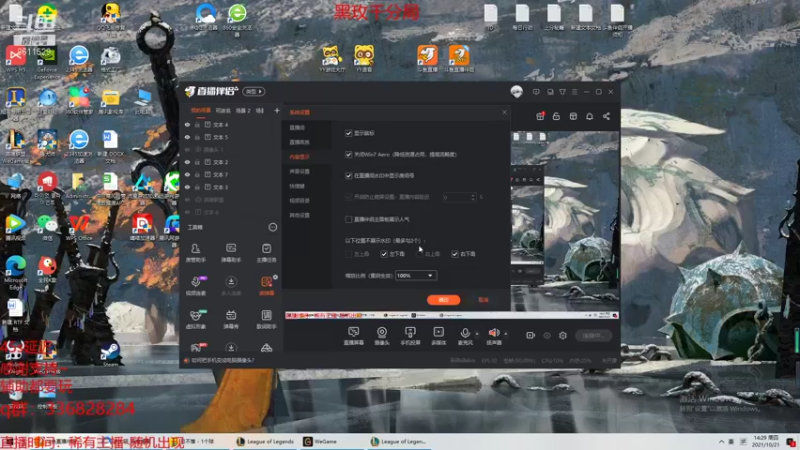The image size is (800, 450).
Task: Select the 文本 3 layer row
Action: 232,187
